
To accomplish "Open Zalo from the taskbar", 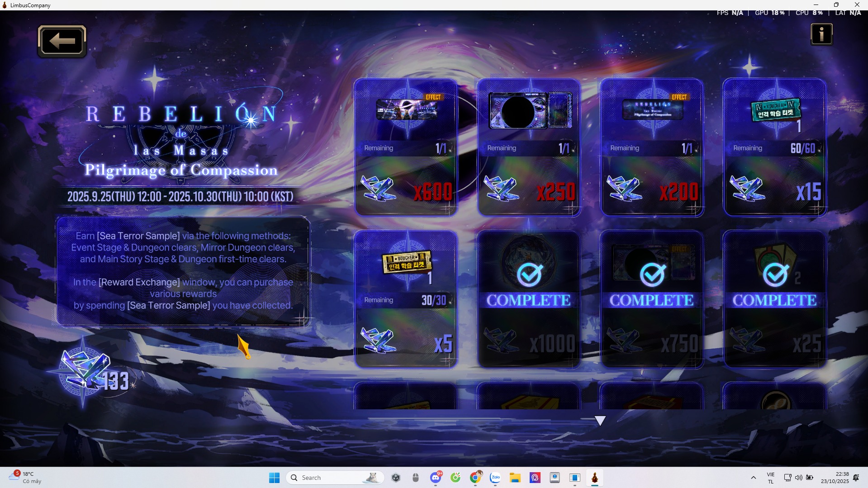I will (495, 478).
